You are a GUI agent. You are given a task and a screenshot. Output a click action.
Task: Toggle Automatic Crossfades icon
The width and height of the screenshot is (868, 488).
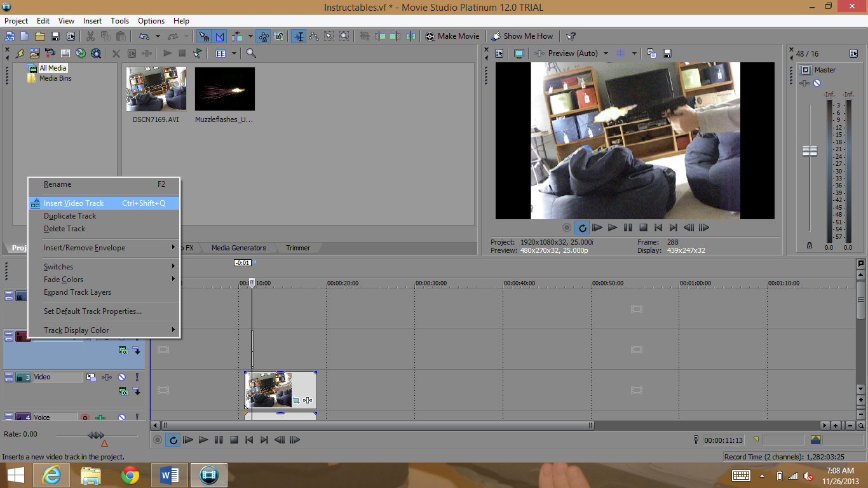[x=219, y=36]
